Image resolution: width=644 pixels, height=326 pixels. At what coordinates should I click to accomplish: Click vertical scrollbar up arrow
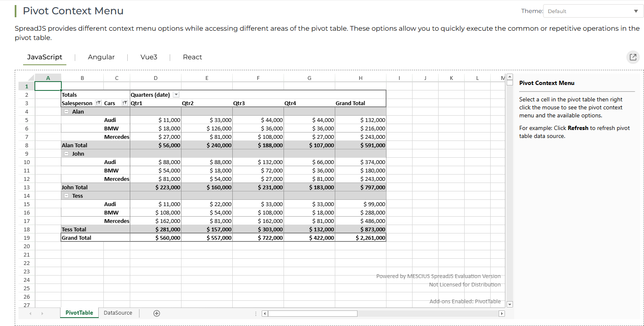(510, 77)
